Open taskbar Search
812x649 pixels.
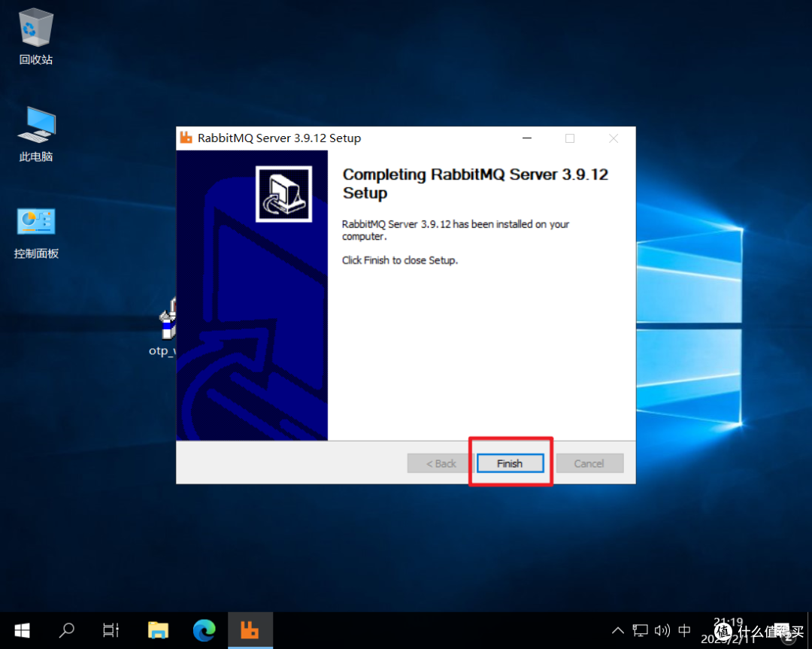click(67, 630)
